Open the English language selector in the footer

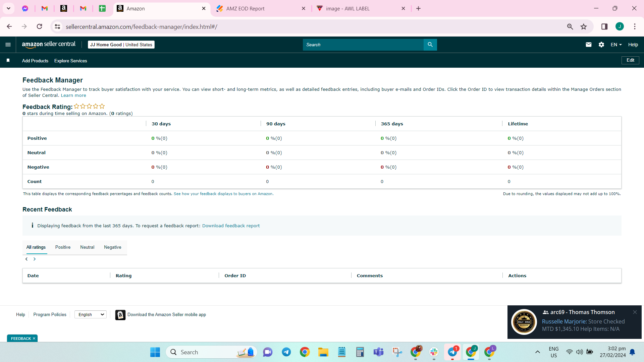[x=91, y=314]
